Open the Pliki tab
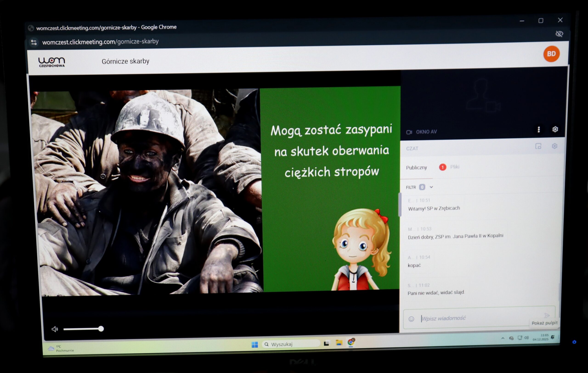The height and width of the screenshot is (373, 588). 454,167
